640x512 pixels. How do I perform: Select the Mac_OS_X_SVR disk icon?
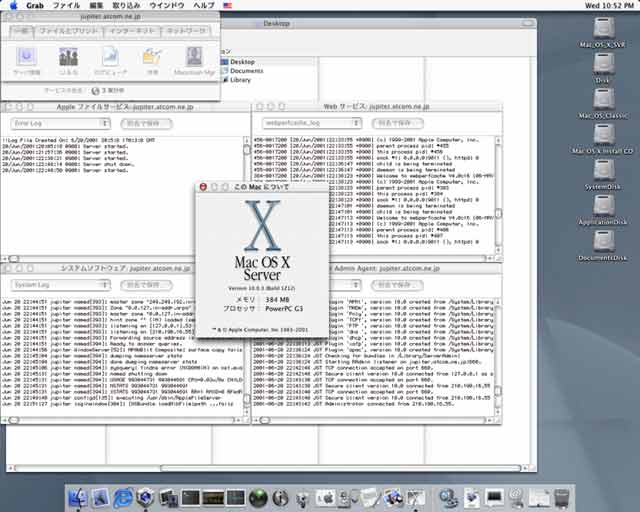pyautogui.click(x=603, y=29)
